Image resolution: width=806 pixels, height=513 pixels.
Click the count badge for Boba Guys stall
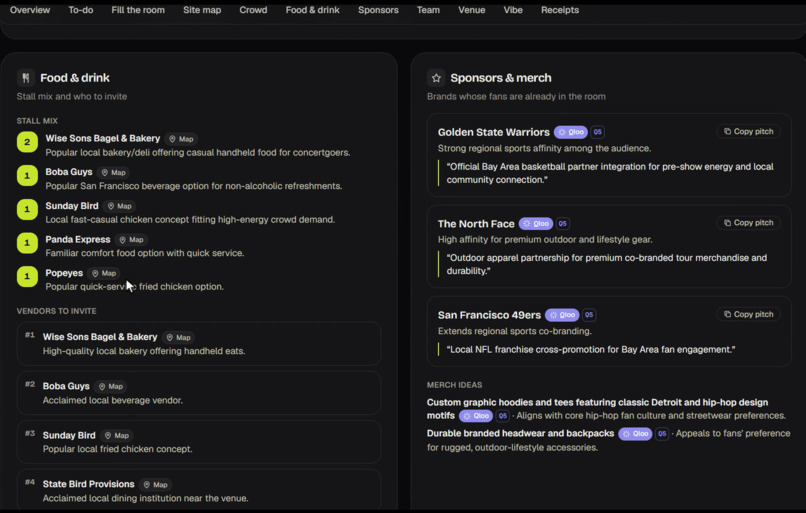tap(27, 175)
